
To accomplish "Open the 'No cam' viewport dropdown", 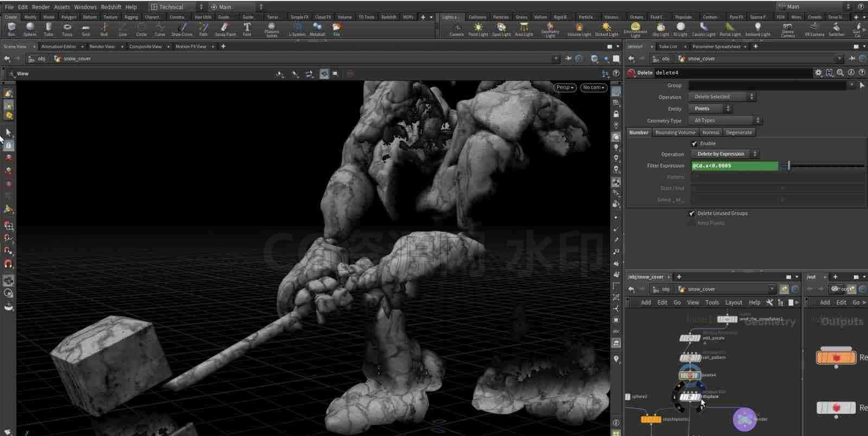I will [x=593, y=87].
